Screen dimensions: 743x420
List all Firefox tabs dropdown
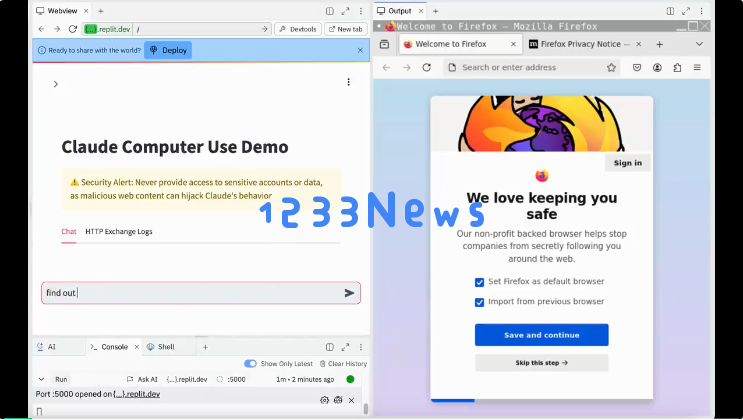point(699,44)
